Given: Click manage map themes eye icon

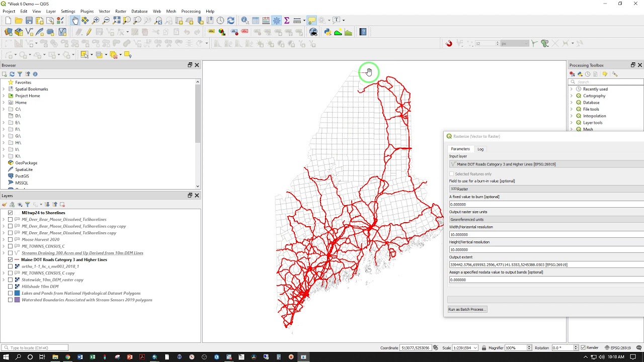Looking at the screenshot, I should click(x=20, y=205).
